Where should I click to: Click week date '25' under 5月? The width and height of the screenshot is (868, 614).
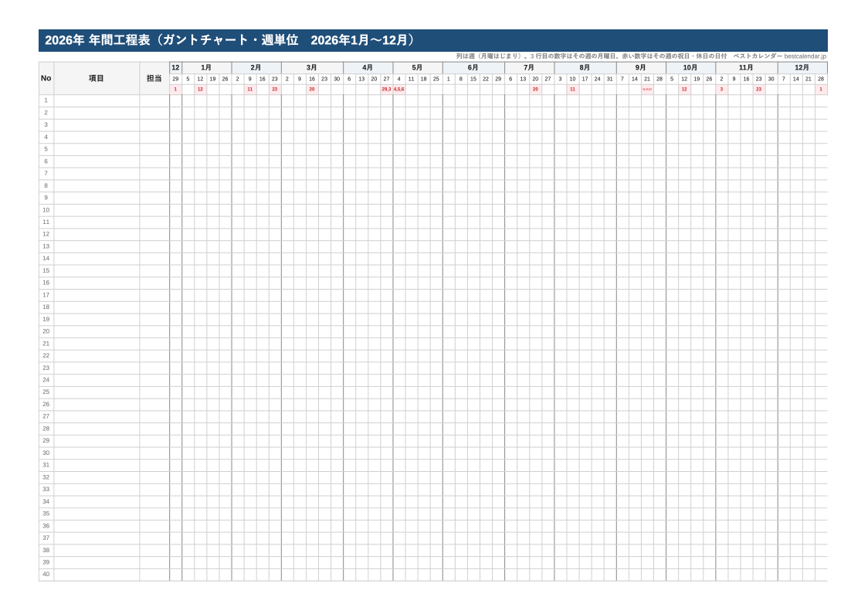pyautogui.click(x=436, y=80)
